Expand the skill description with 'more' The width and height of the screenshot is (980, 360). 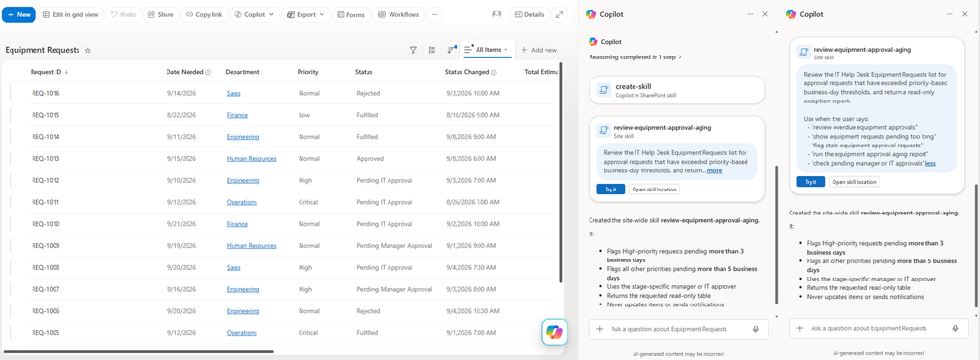point(714,170)
